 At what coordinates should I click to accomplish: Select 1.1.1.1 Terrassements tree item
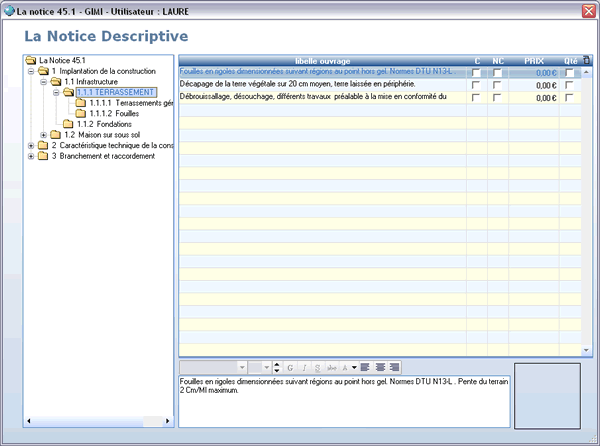[131, 103]
